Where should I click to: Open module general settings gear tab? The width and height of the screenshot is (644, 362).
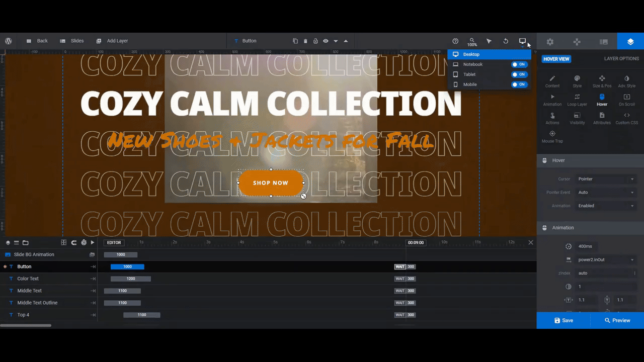550,42
